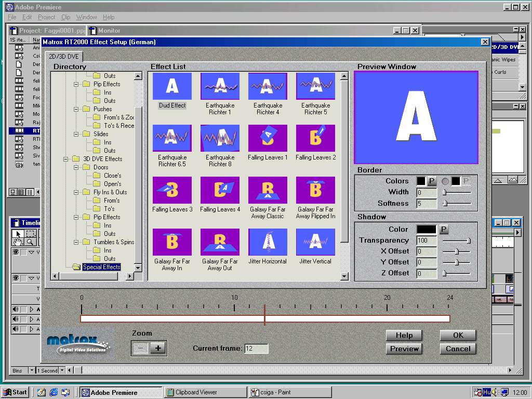Select the Falling Leaves 4 effect icon

220,190
